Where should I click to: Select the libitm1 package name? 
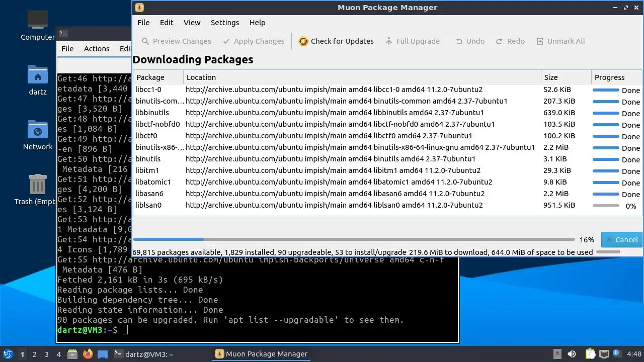coord(147,170)
